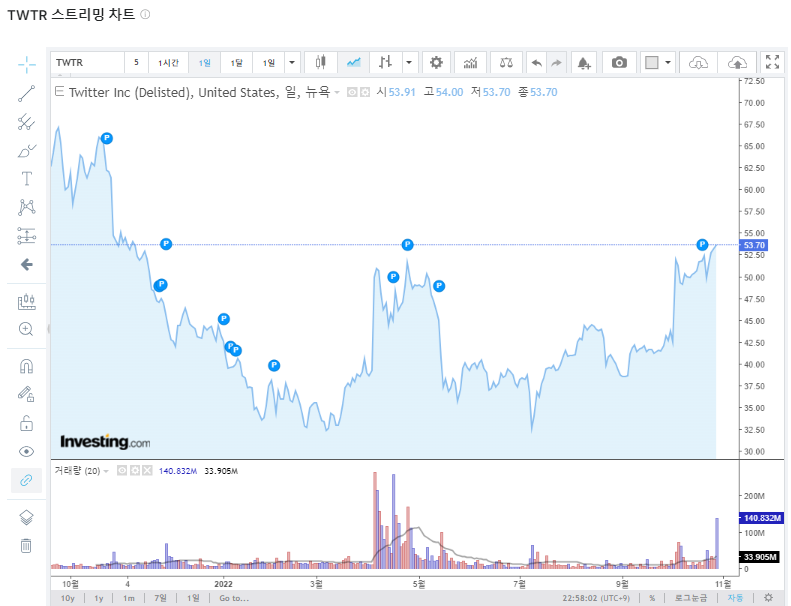This screenshot has height=606, width=791.
Task: Select the zoom in tool
Action: tap(26, 329)
